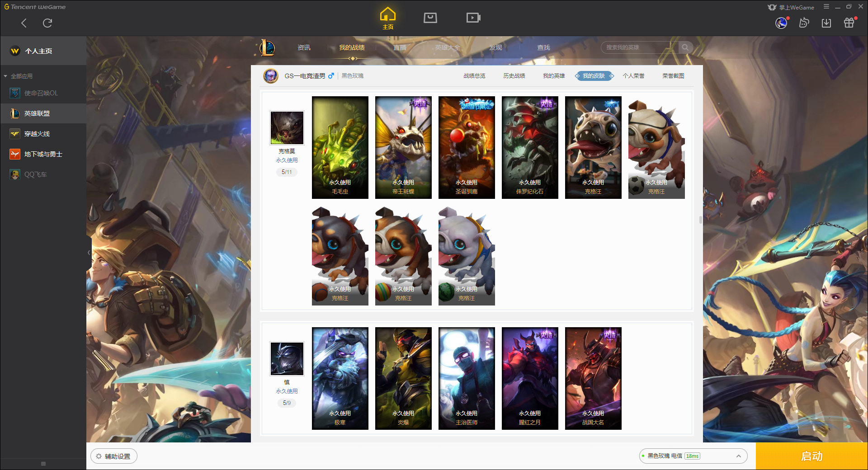868x470 pixels.
Task: Open the 主治医师 skin card
Action: [467, 378]
